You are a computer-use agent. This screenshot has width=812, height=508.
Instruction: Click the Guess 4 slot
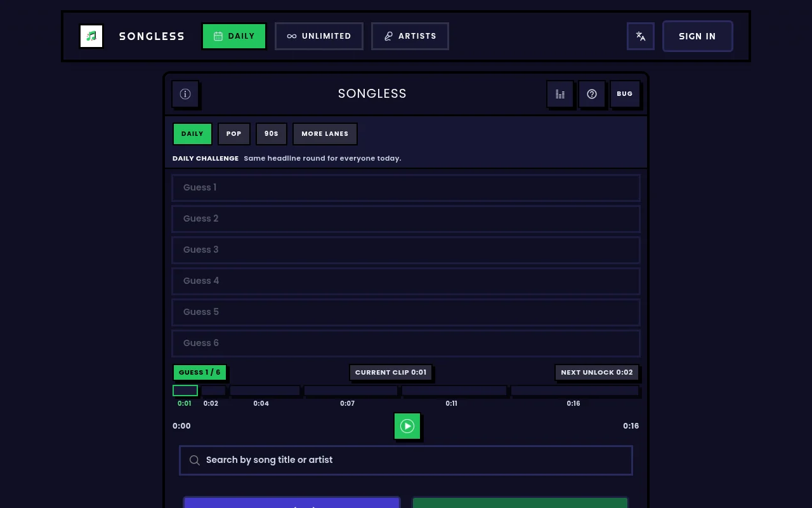pos(406,281)
